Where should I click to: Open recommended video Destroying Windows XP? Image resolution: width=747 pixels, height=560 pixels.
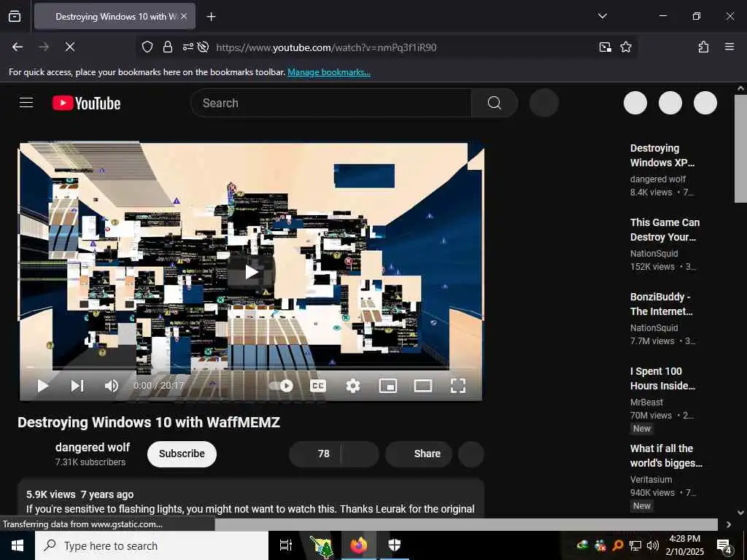pyautogui.click(x=662, y=155)
